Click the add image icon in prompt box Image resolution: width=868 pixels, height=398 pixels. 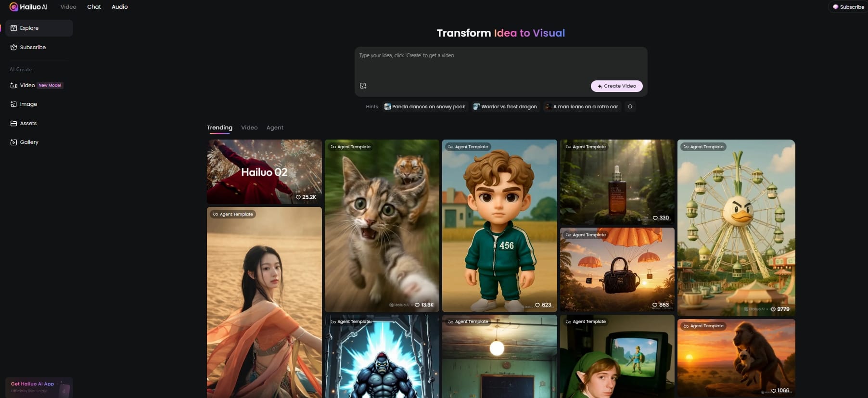pos(363,86)
